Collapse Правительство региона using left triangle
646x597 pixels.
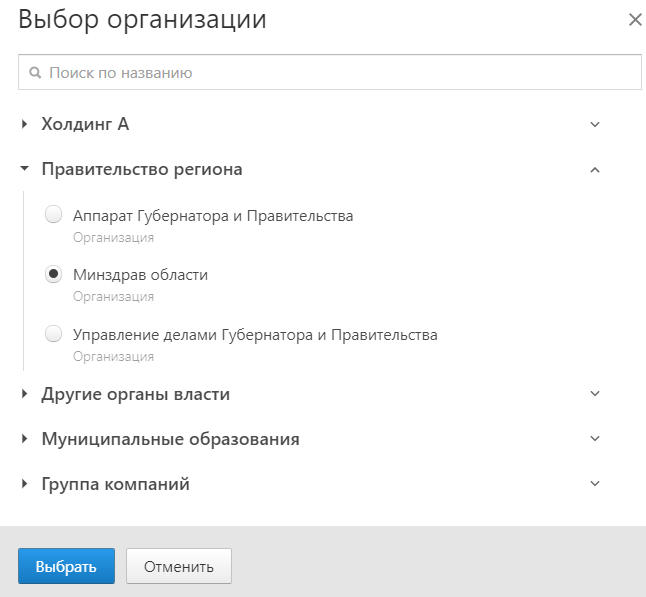pyautogui.click(x=25, y=169)
